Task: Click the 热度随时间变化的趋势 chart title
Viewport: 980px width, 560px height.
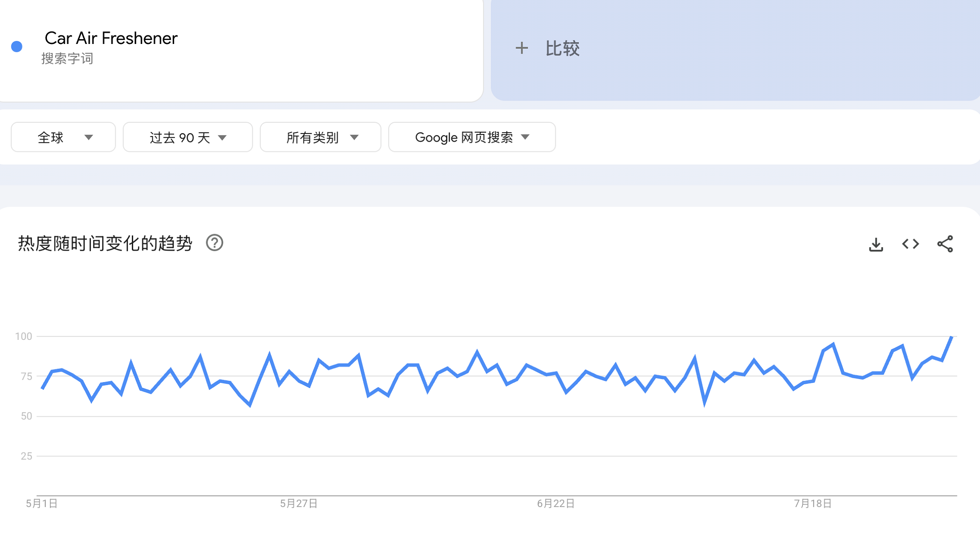Action: 105,243
